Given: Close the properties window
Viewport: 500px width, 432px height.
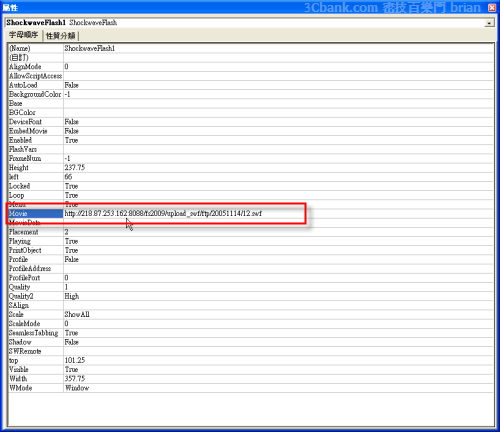Looking at the screenshot, I should click(492, 8).
